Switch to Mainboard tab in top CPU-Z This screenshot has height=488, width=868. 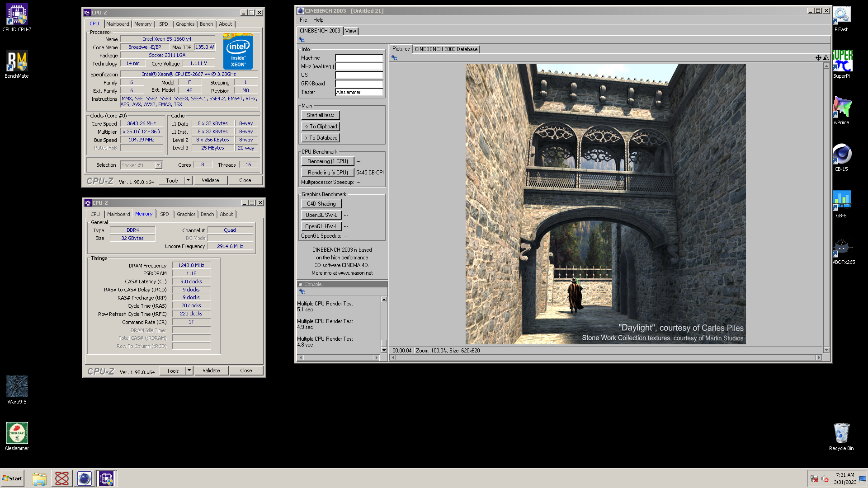118,24
